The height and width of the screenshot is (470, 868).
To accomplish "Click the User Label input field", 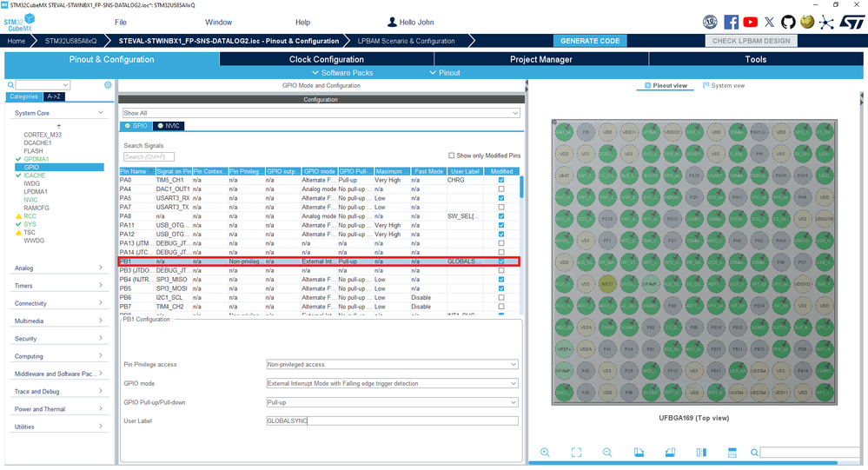I will click(x=392, y=420).
